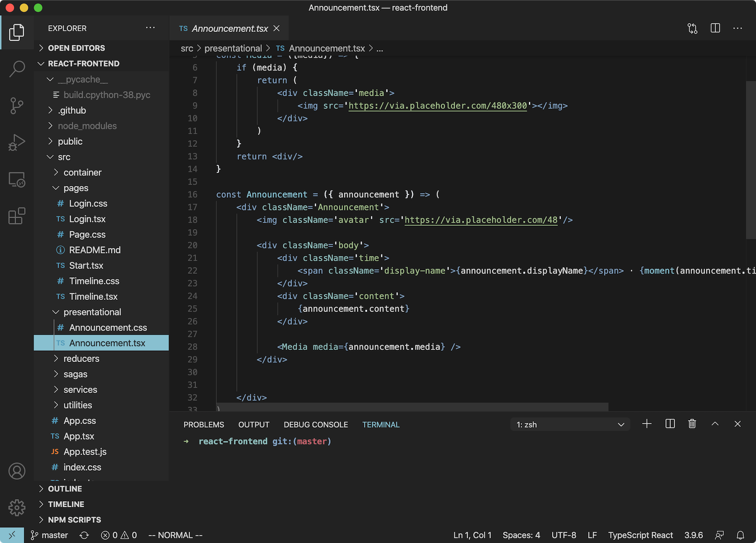Screen dimensions: 756x543
Task: Open the Extensions view
Action: tap(17, 216)
